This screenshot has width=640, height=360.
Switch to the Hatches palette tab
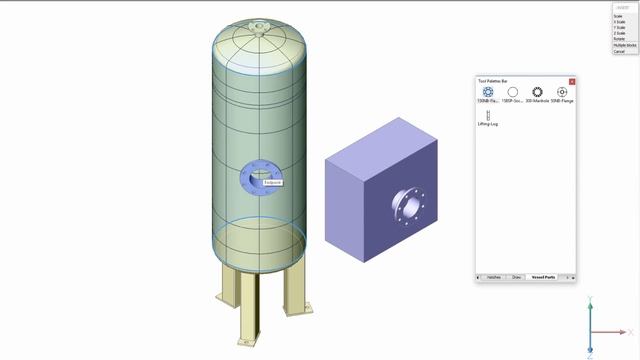(493, 277)
